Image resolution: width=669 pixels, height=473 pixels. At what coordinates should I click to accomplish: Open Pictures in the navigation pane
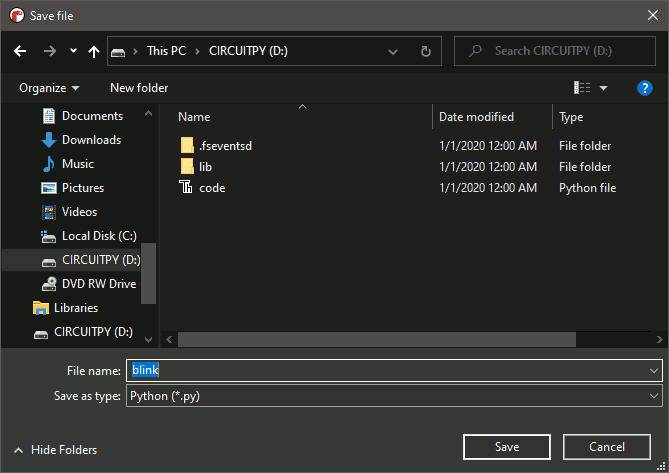(x=83, y=188)
